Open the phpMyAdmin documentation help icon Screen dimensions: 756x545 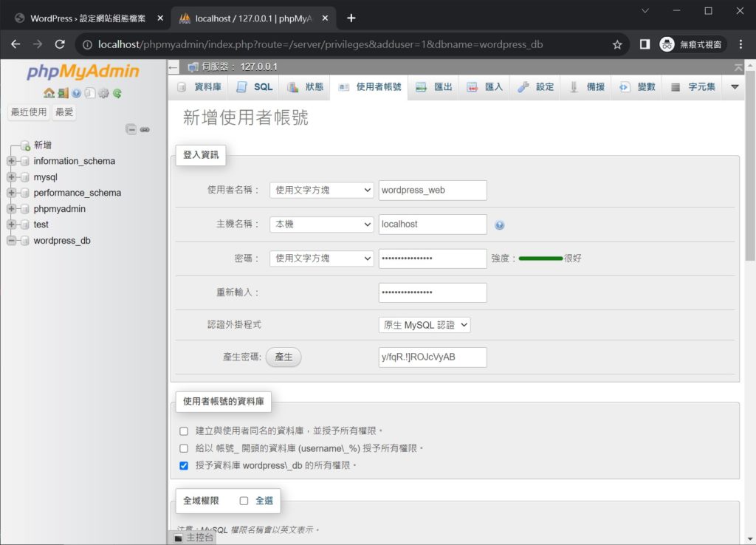tap(76, 93)
